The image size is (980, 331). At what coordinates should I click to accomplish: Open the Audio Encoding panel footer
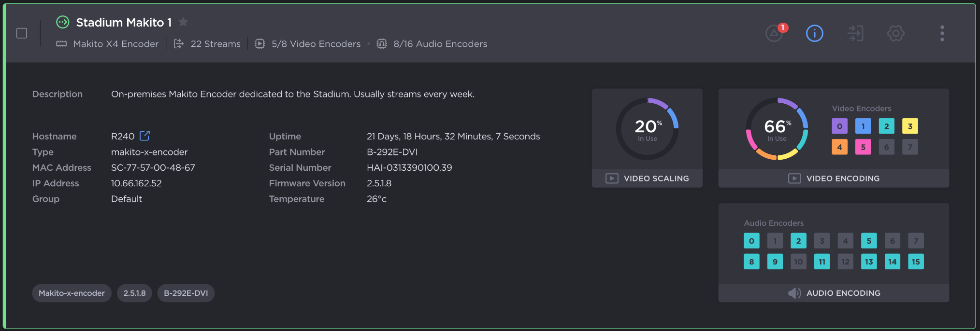834,293
